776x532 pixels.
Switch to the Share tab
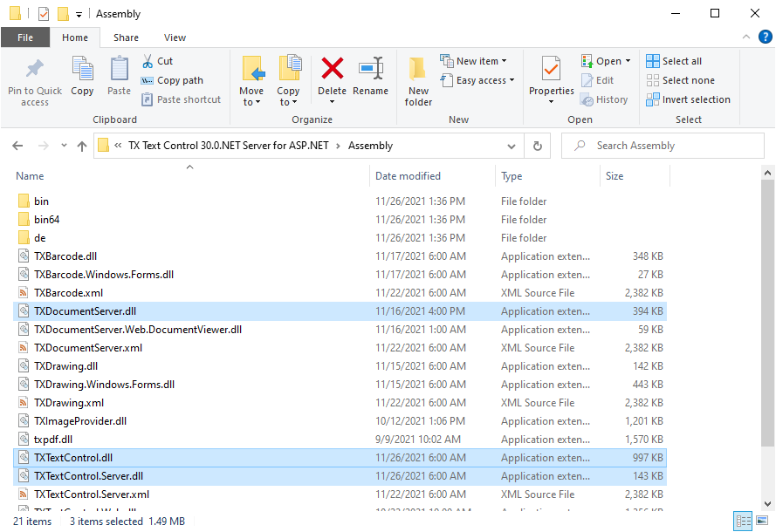(x=126, y=38)
